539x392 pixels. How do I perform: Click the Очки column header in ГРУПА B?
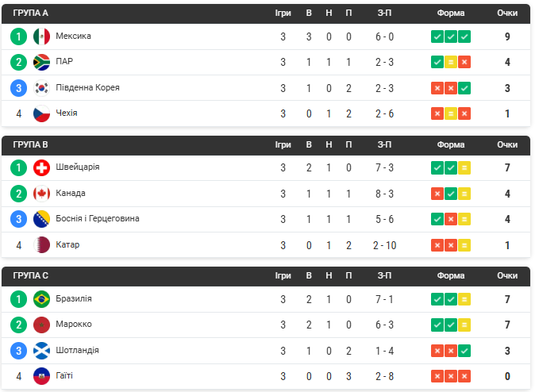click(507, 144)
